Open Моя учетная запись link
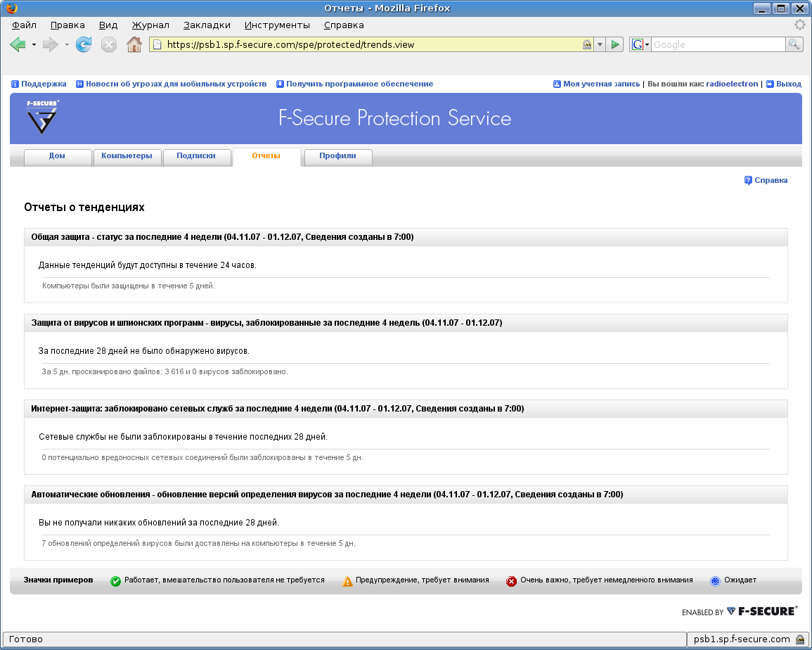 [x=601, y=84]
